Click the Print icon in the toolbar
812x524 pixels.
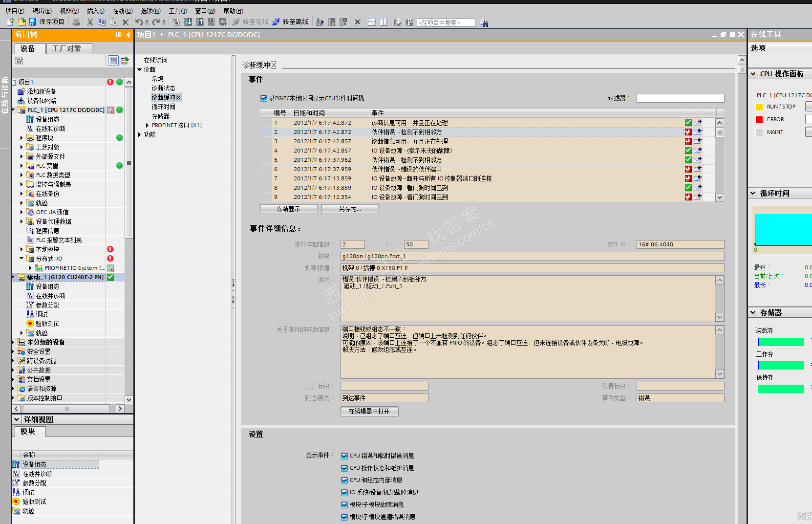pos(76,22)
